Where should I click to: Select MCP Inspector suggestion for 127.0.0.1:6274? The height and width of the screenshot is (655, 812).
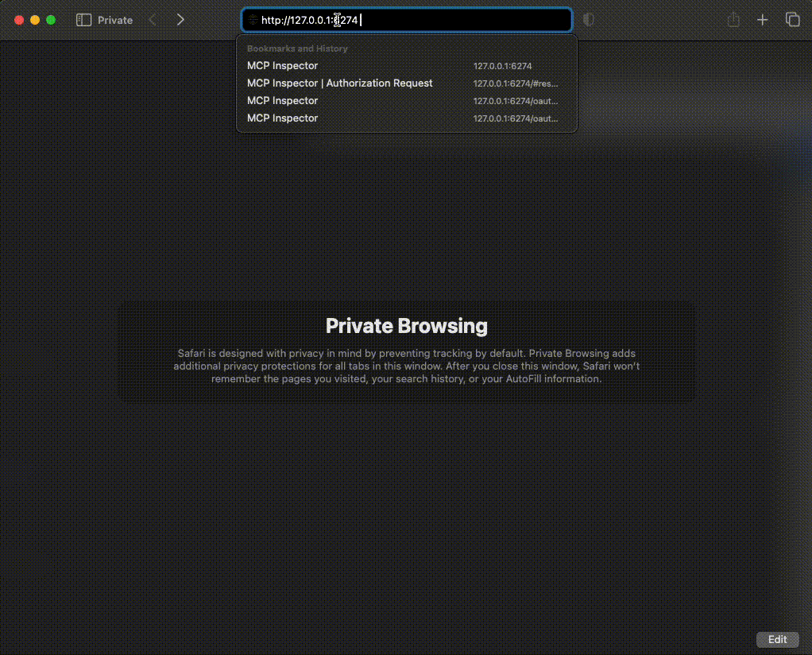[x=407, y=66]
